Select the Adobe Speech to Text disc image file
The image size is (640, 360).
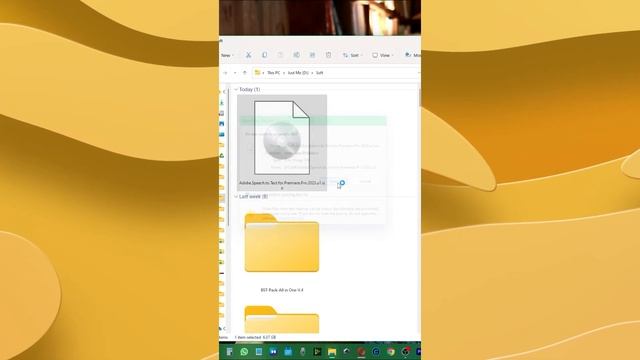[x=282, y=142]
